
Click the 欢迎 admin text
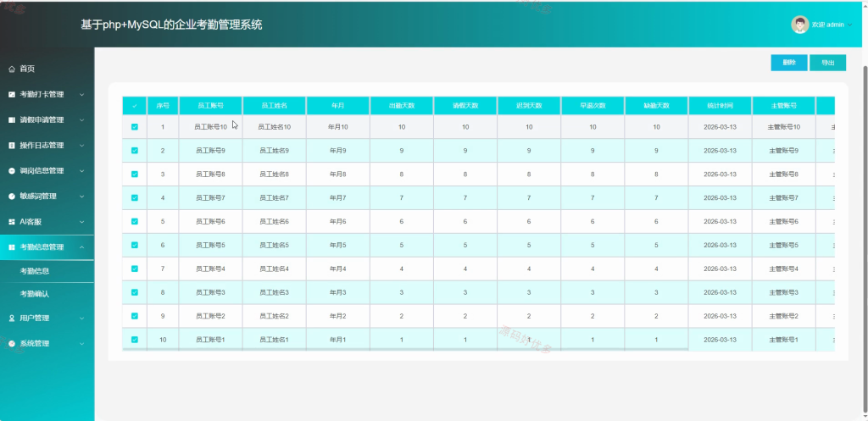pos(827,25)
